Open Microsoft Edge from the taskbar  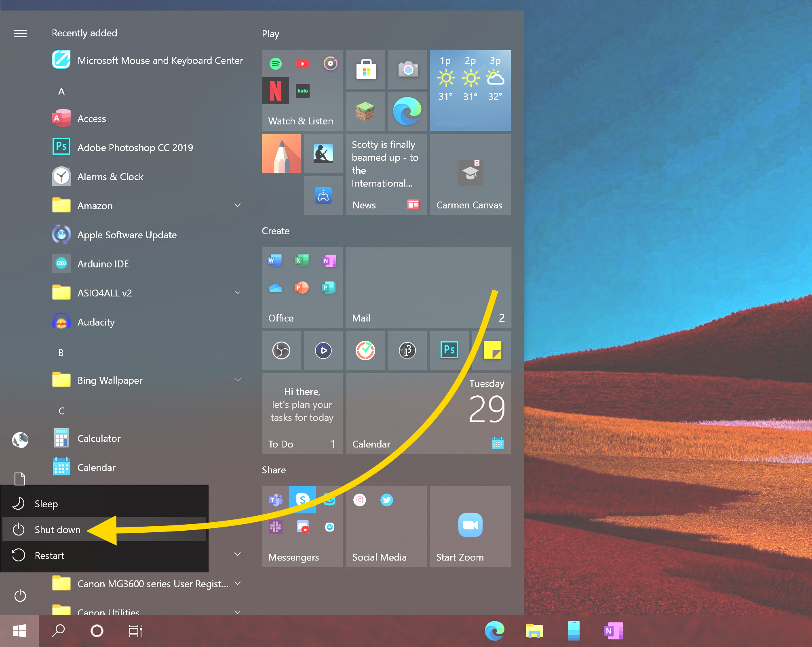[495, 631]
